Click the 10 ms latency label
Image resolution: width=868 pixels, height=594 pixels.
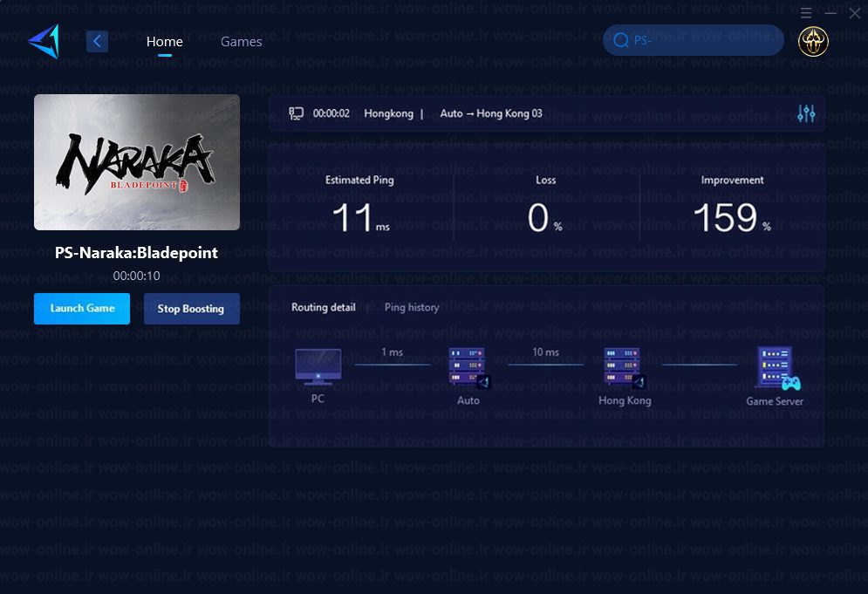pyautogui.click(x=546, y=352)
